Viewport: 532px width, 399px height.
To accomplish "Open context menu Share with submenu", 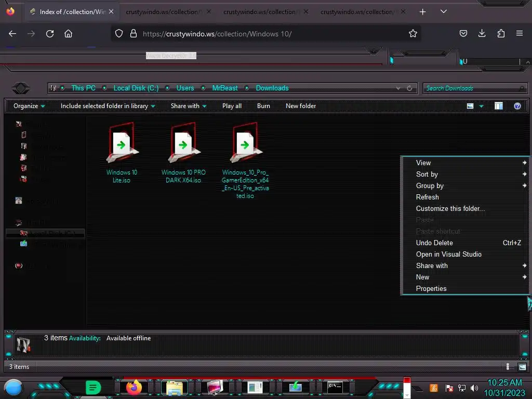I will click(465, 265).
